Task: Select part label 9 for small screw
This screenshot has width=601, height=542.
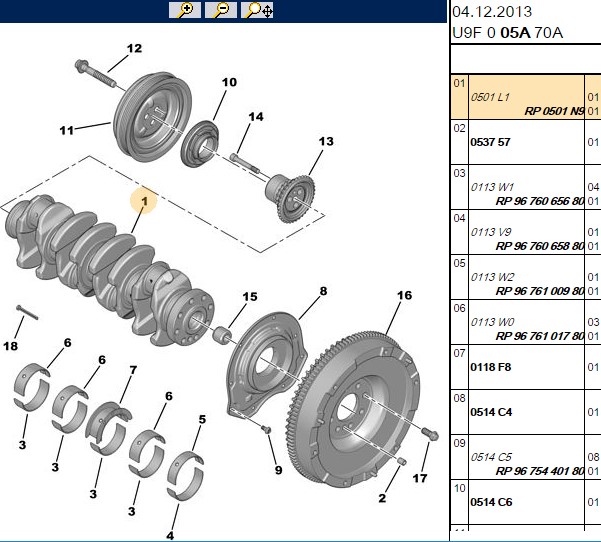Action: (279, 470)
